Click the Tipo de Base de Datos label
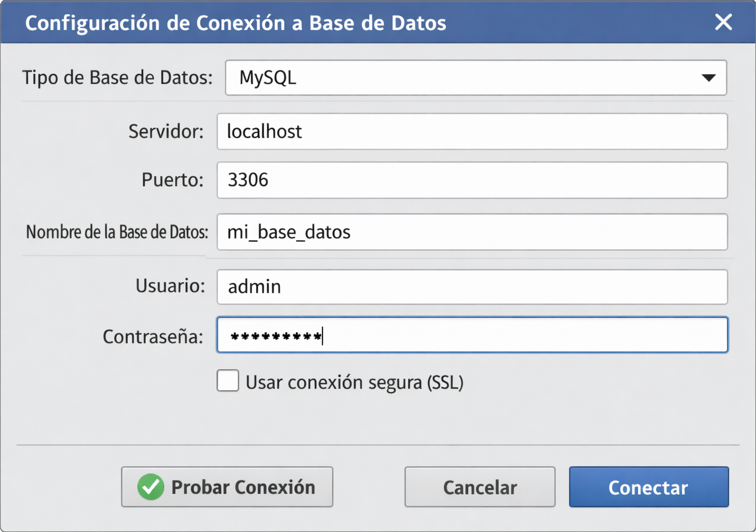Image resolution: width=756 pixels, height=532 pixels. [116, 77]
